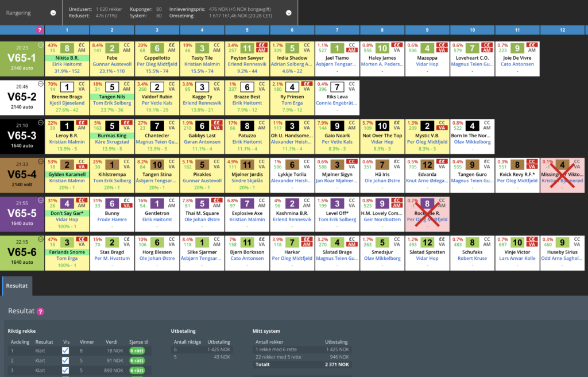
Task: Select the Førlands Snorre horse cell in V65-6
Action: pyautogui.click(x=67, y=251)
